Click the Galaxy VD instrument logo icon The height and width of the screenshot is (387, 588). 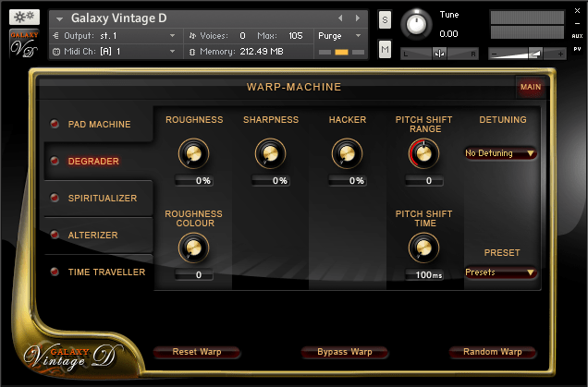click(x=24, y=43)
